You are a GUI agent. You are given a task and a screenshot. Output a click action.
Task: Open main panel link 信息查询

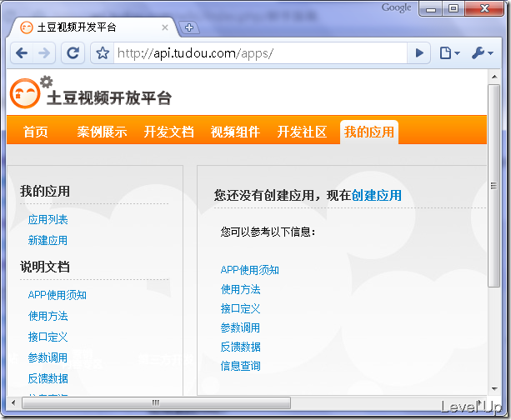click(241, 366)
